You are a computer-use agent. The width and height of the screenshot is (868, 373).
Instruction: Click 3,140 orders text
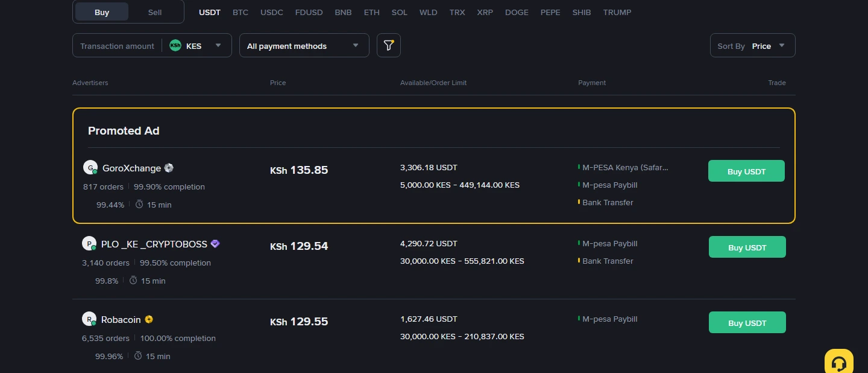[105, 263]
